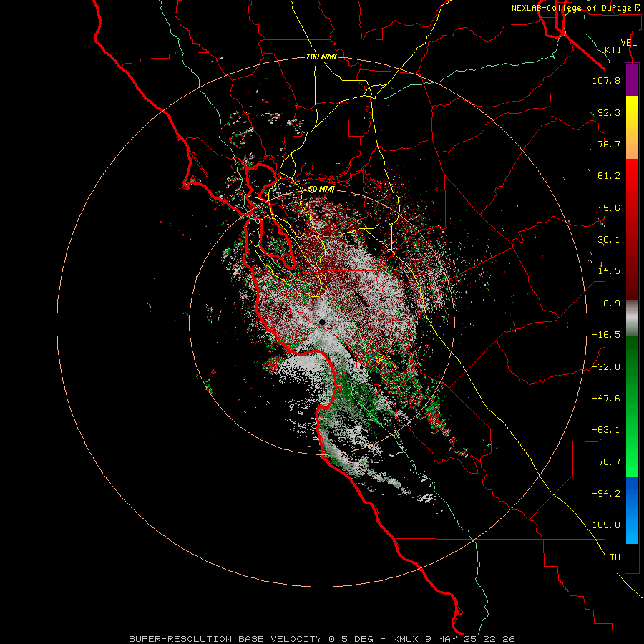This screenshot has height=644, width=644.
Task: Click the -47.6 legend value
Action: (x=606, y=399)
